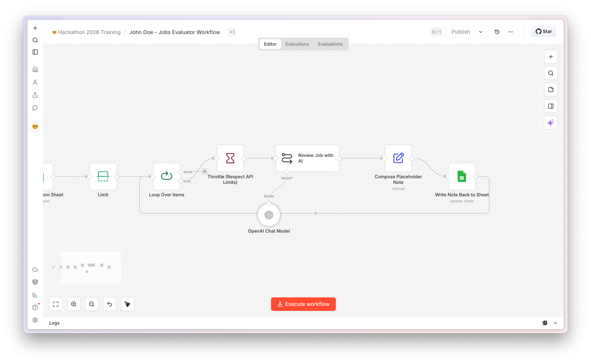
Task: Open the three-dot more options menu
Action: (x=510, y=32)
